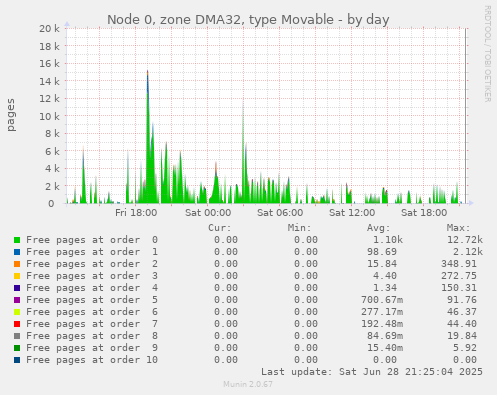This screenshot has width=497, height=395.
Task: Click 'Free pages at order 6' label
Action: [92, 312]
